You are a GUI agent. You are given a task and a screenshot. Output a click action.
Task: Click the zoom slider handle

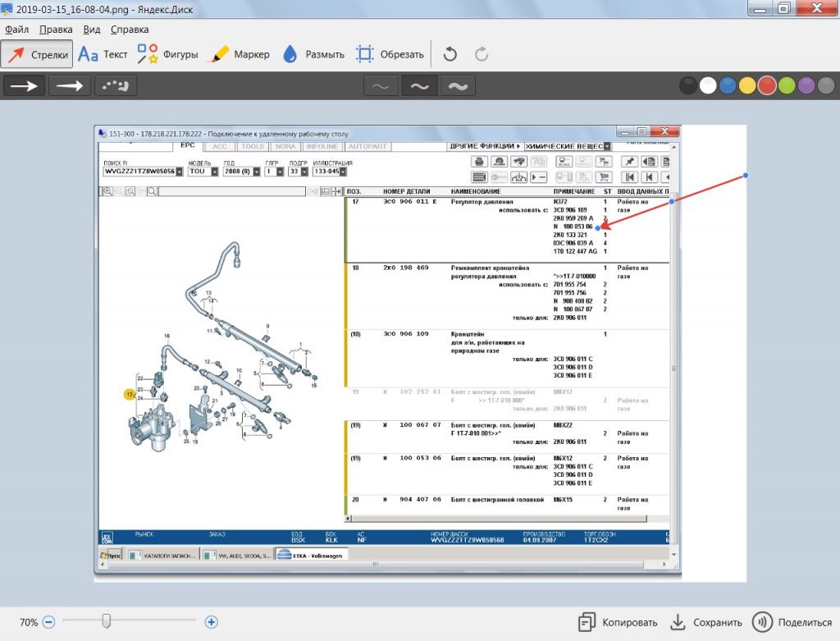coord(106,621)
